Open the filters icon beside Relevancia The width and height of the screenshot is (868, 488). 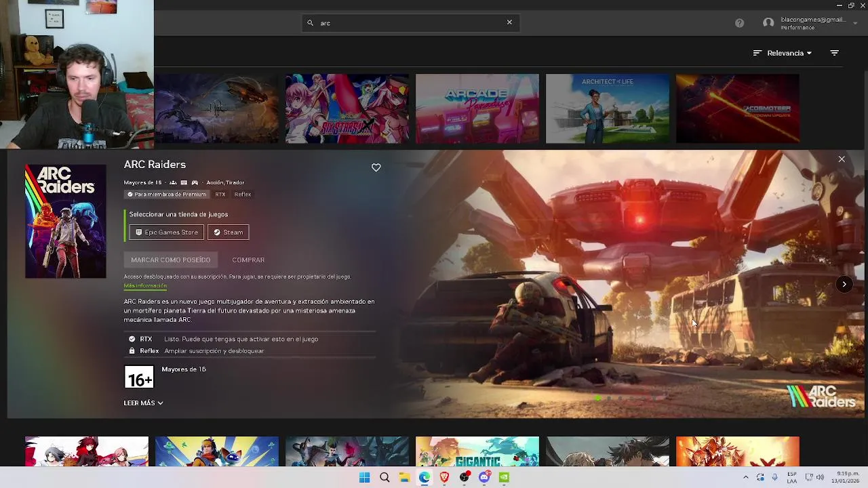835,53
